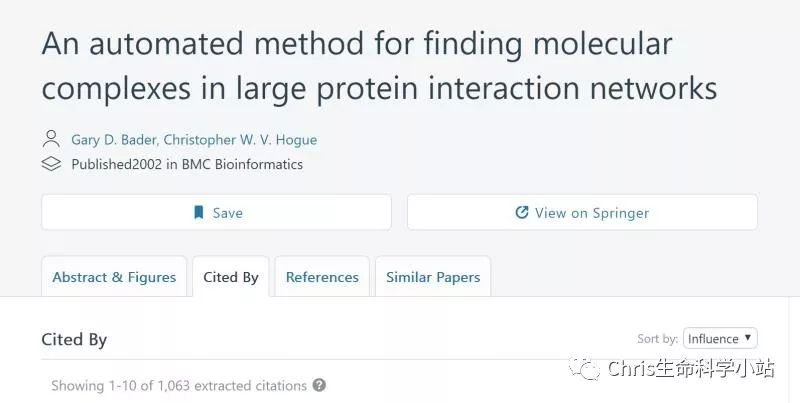Image resolution: width=800 pixels, height=403 pixels.
Task: Select the Cited By tab
Action: pos(231,277)
